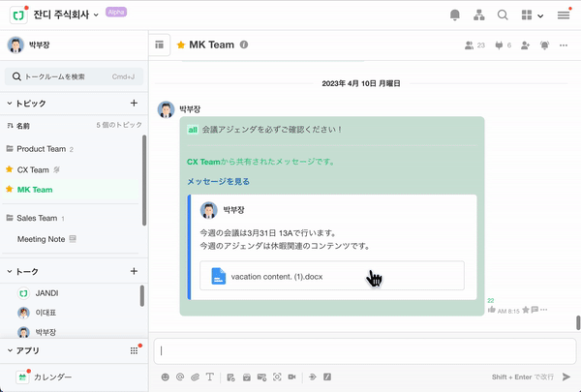Collapse the トーク section
Screen dimensions: 581x392
click(22, 272)
